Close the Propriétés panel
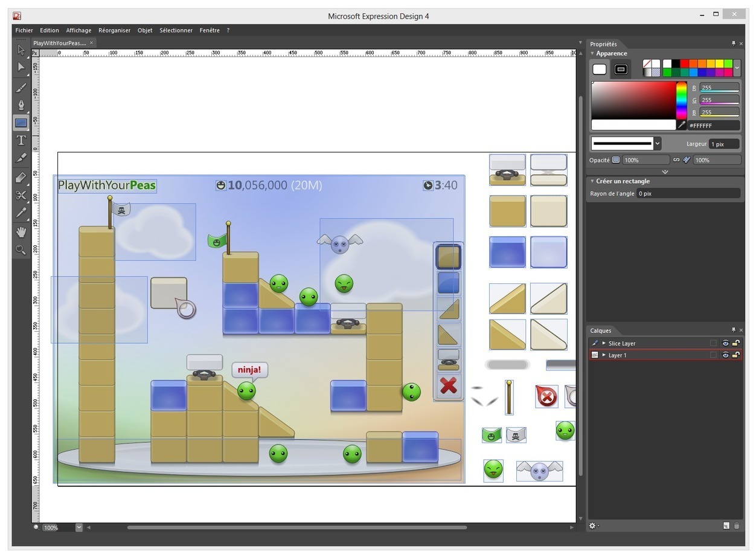756x557 pixels. coord(741,43)
